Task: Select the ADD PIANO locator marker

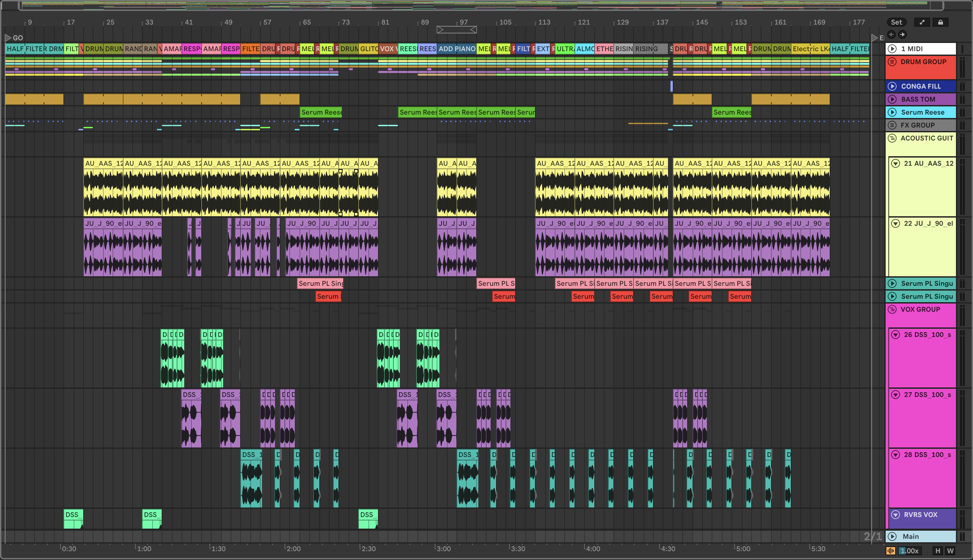Action: (x=456, y=49)
